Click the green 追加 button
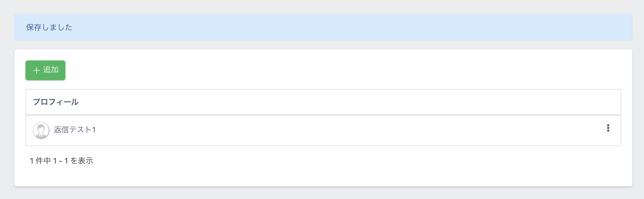Viewport: 644px width, 199px height. tap(45, 70)
